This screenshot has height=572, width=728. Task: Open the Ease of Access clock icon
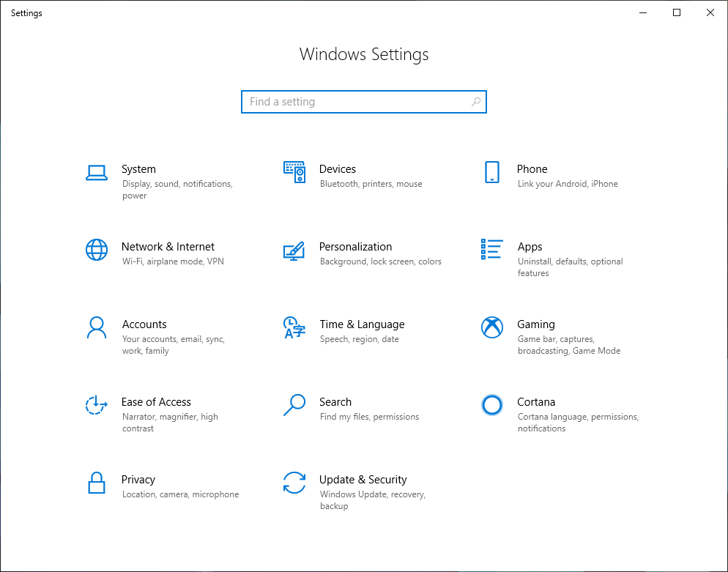(x=96, y=405)
